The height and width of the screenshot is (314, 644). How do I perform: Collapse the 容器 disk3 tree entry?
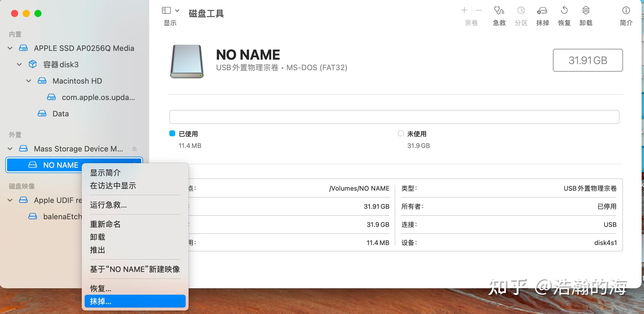click(x=19, y=64)
